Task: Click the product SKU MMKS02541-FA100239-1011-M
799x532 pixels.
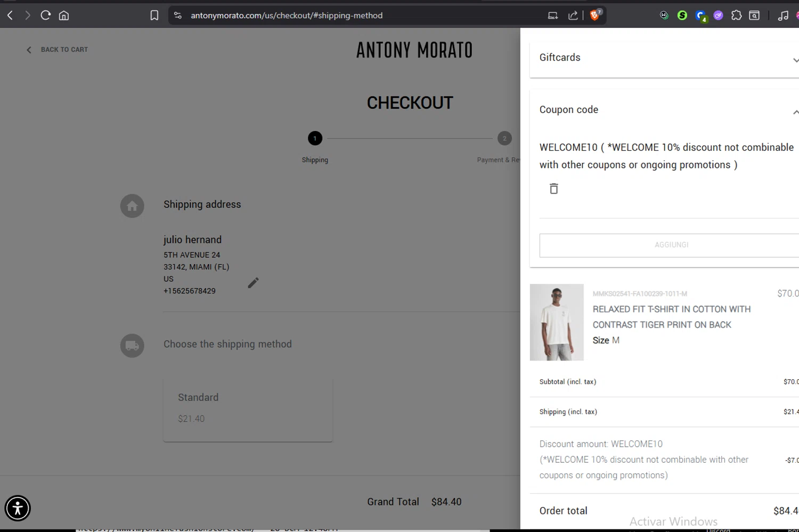Action: (x=640, y=294)
